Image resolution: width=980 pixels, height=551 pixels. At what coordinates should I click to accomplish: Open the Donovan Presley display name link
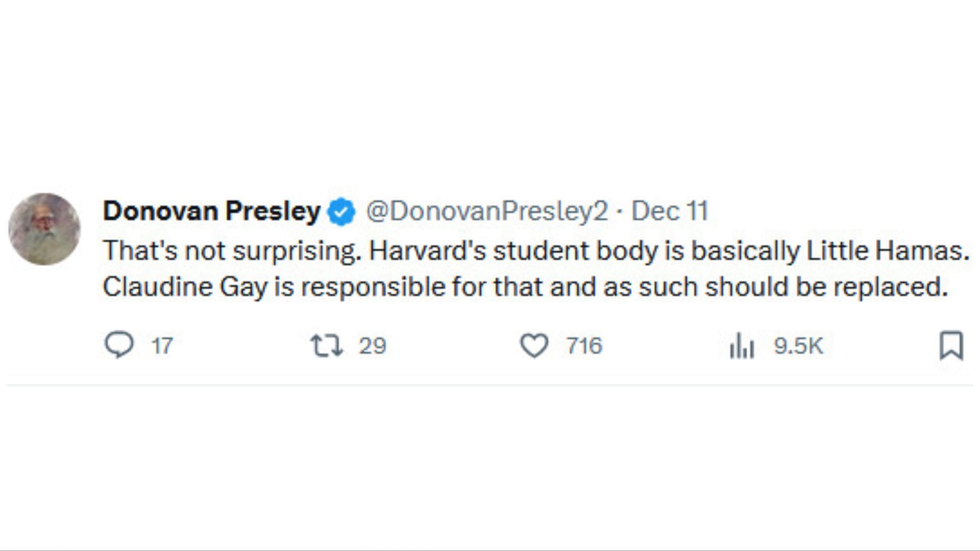(211, 211)
